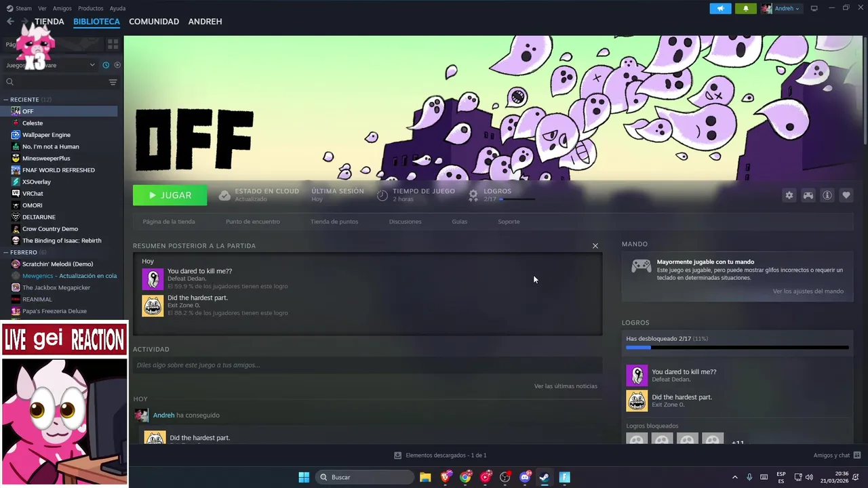Open advanced library filter options icon
868x488 pixels.
[113, 82]
